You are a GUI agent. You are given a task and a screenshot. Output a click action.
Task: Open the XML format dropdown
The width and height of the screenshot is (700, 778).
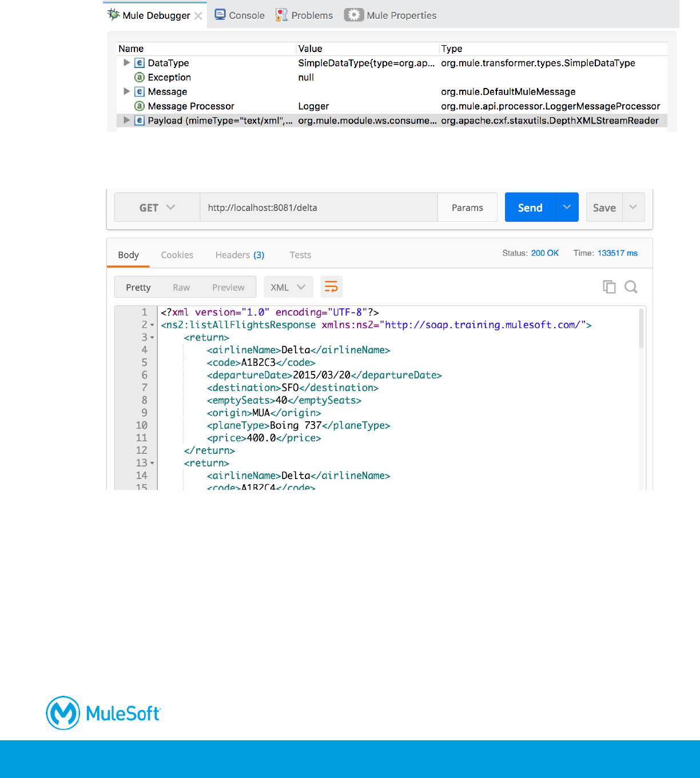point(288,287)
